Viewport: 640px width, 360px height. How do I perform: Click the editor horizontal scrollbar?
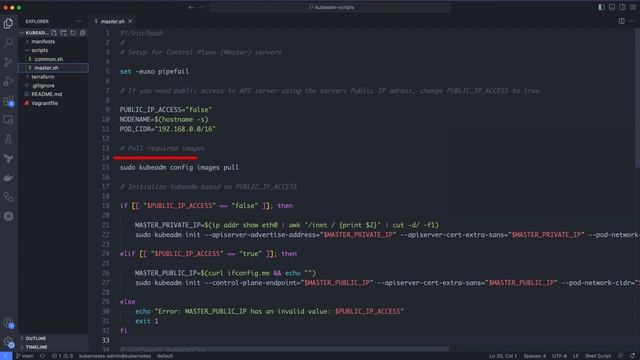tap(285, 349)
